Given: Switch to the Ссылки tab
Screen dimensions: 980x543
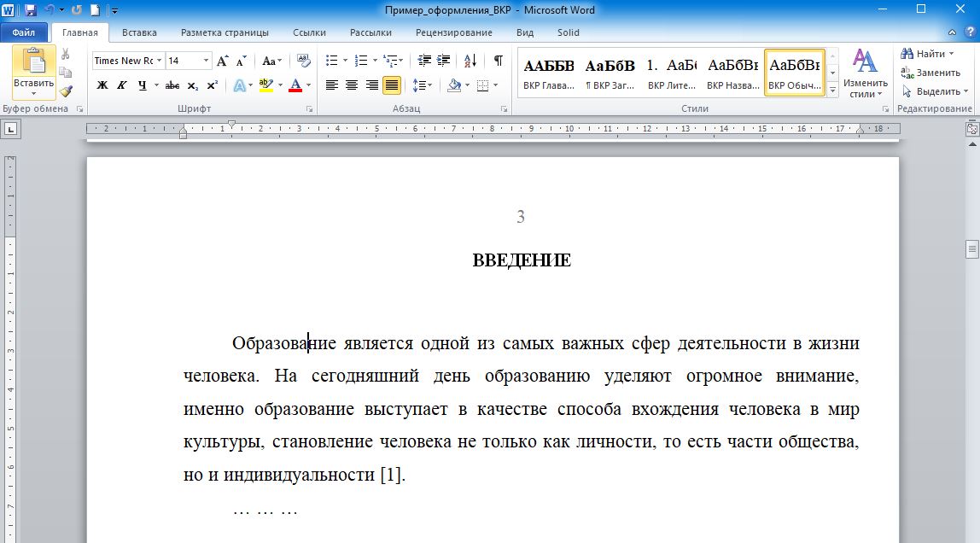Looking at the screenshot, I should 309,32.
